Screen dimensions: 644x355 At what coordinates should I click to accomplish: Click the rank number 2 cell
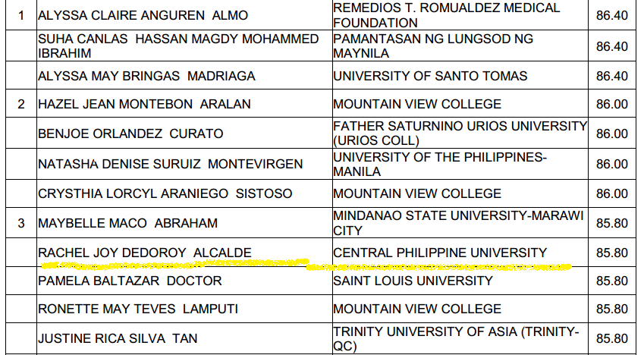tap(22, 104)
